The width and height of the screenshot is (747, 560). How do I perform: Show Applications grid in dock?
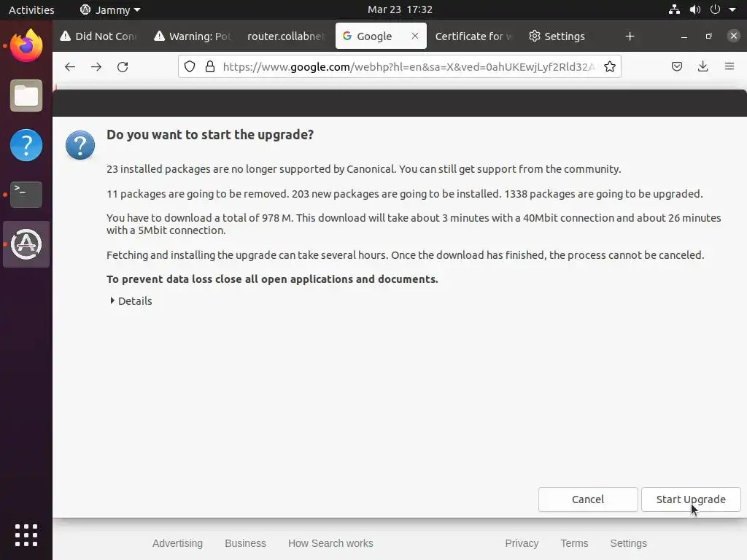26,535
